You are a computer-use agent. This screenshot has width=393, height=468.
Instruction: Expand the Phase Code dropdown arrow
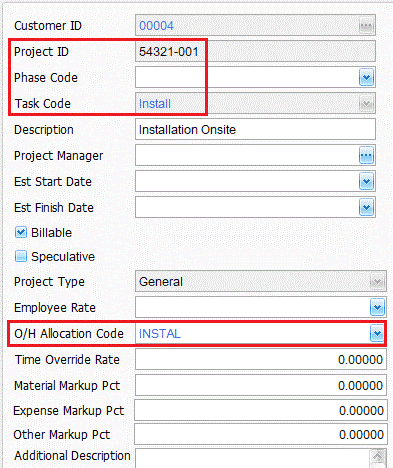[366, 78]
